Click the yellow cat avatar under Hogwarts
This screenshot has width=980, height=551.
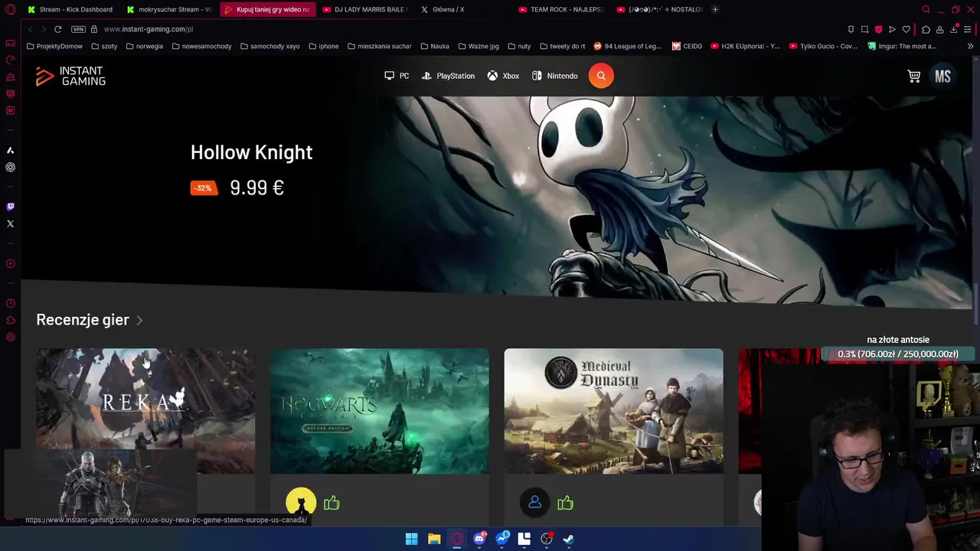pos(301,503)
